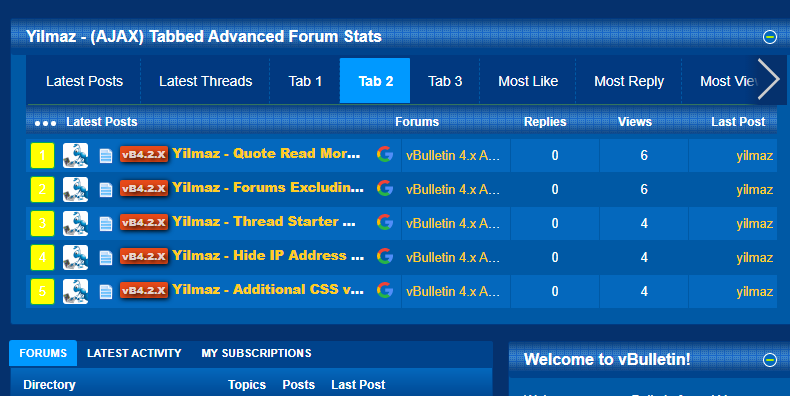
Task: Click the avatar image in the Thread Starter row
Action: tap(76, 223)
